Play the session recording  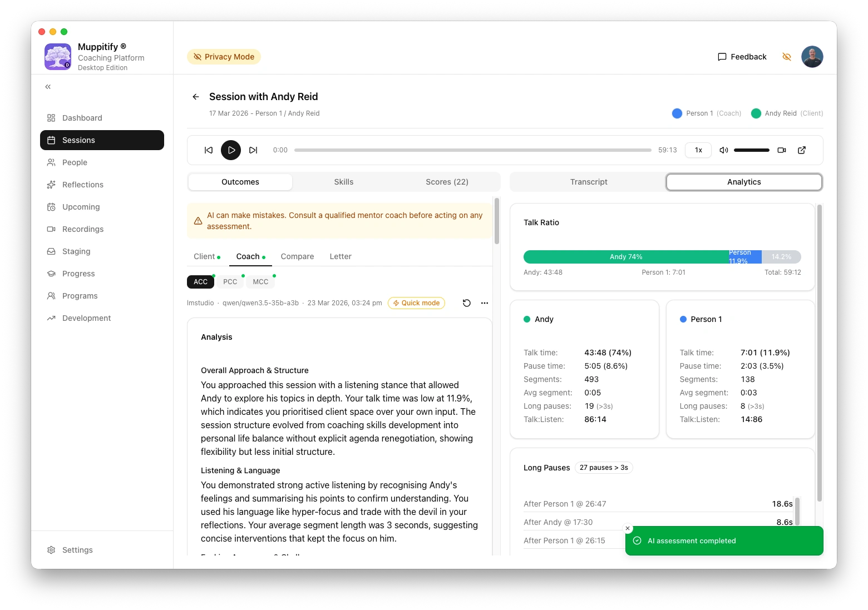pyautogui.click(x=231, y=150)
